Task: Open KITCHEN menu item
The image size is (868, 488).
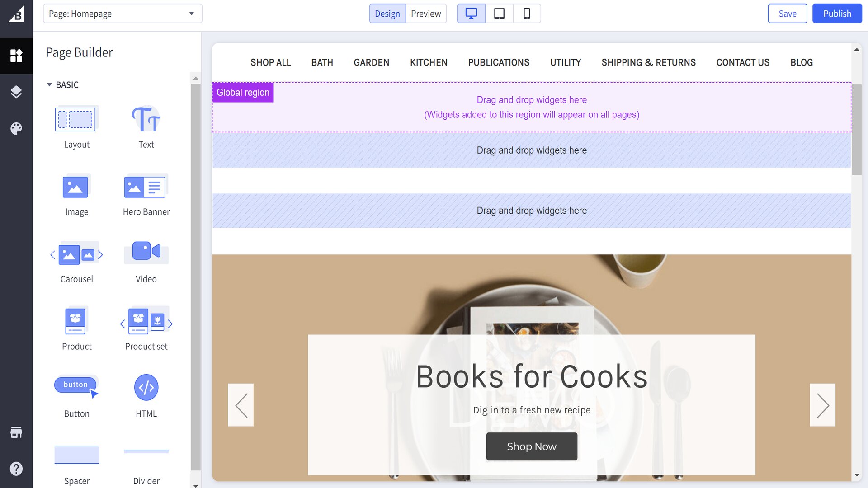Action: tap(429, 62)
